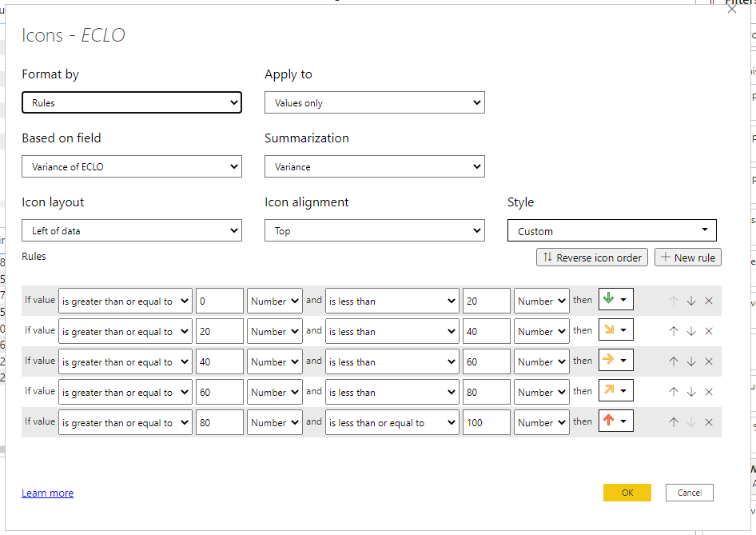Click the lower bound field containing 80
This screenshot has height=535, width=756.
tap(220, 422)
